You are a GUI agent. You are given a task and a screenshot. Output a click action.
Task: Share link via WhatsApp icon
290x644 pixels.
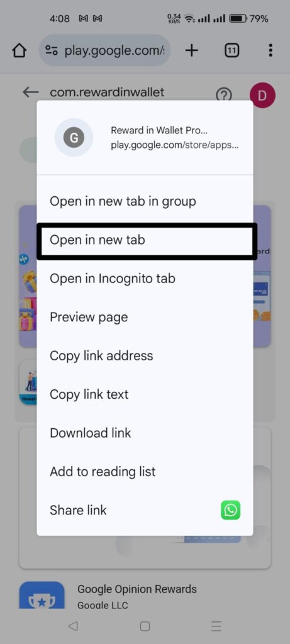(x=230, y=510)
